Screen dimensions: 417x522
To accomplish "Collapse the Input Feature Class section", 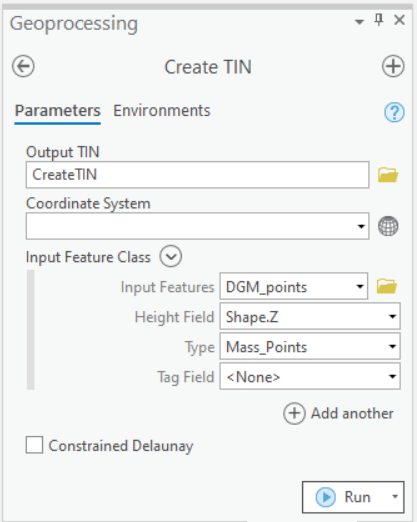I will (x=171, y=257).
